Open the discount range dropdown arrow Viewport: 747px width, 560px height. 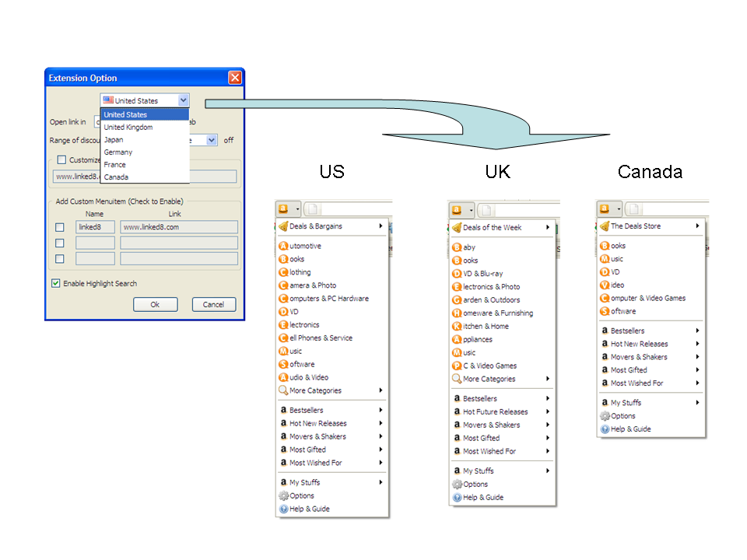tap(212, 140)
